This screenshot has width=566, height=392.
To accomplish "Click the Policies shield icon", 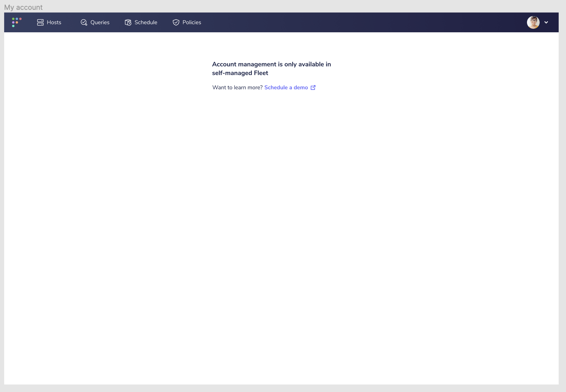I will (x=176, y=22).
